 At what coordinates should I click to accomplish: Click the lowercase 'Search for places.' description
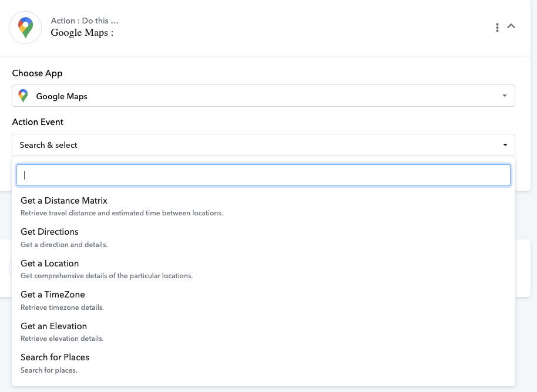click(x=49, y=370)
